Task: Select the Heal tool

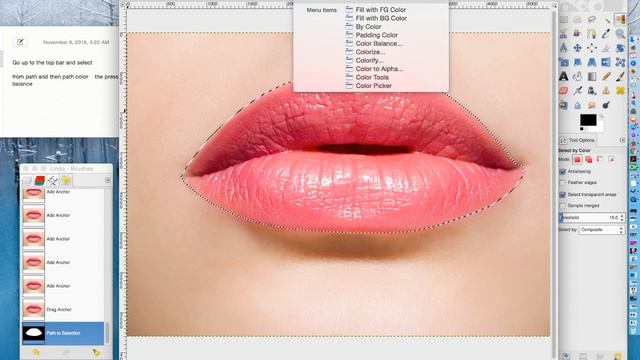Action: tap(620, 90)
